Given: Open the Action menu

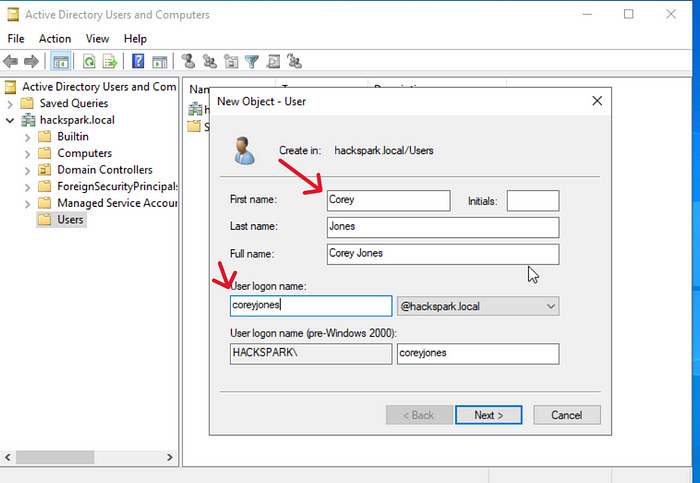Looking at the screenshot, I should pos(55,39).
